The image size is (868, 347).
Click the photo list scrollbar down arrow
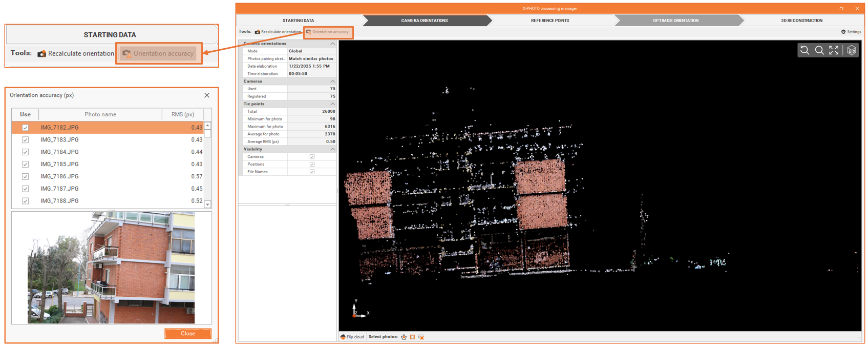[x=207, y=205]
